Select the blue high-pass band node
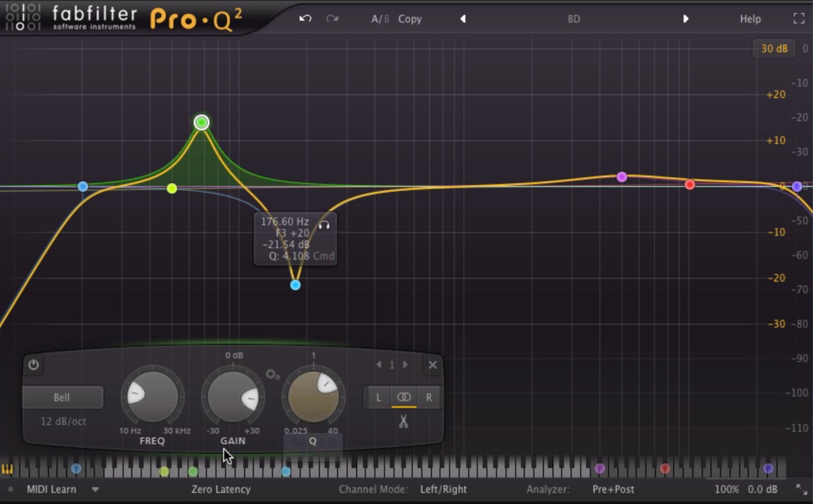Viewport: 813px width, 504px height. point(83,186)
